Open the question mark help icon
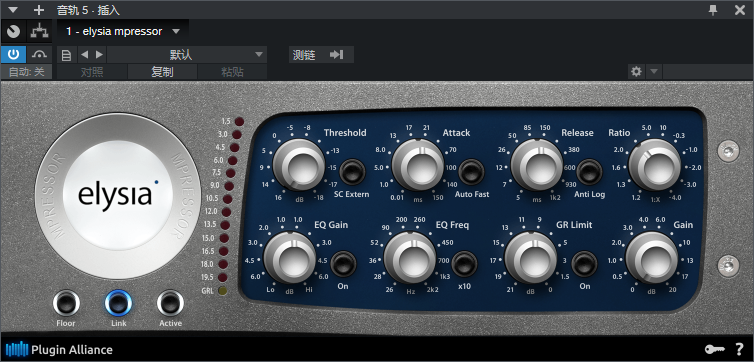The image size is (754, 362). [x=740, y=350]
